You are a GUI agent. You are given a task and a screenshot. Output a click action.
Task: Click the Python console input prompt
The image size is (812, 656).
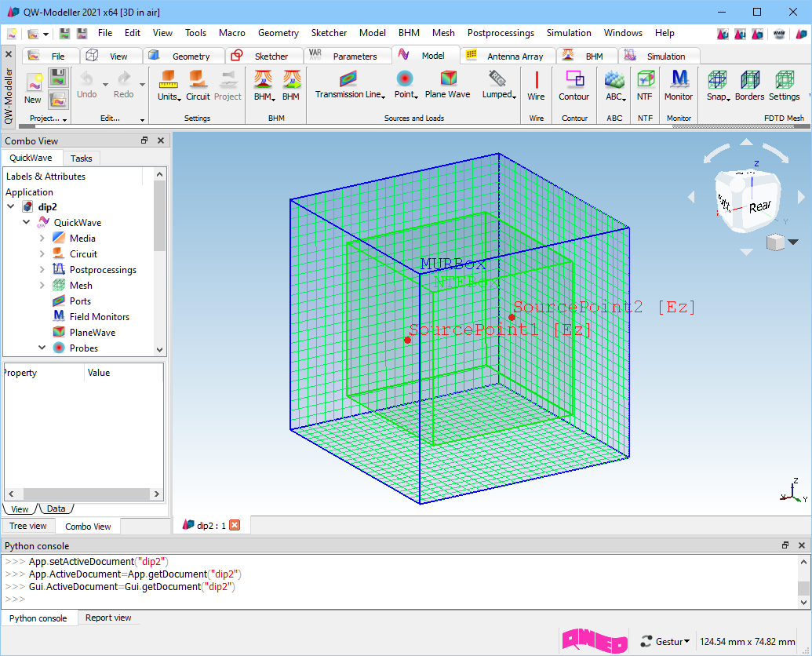tap(16, 599)
